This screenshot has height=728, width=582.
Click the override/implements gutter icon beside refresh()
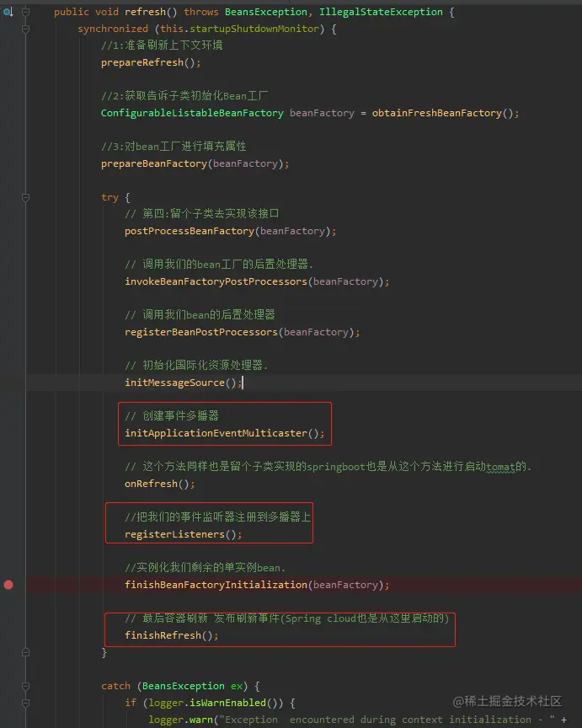(x=8, y=12)
